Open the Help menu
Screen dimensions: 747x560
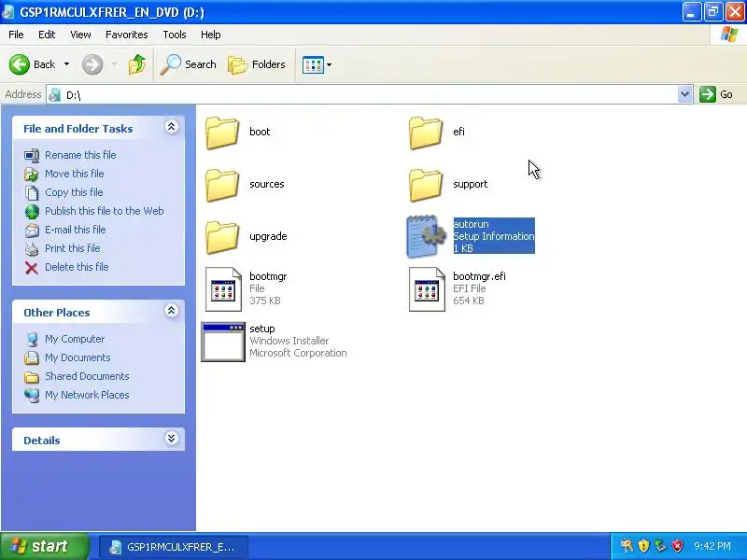tap(211, 35)
